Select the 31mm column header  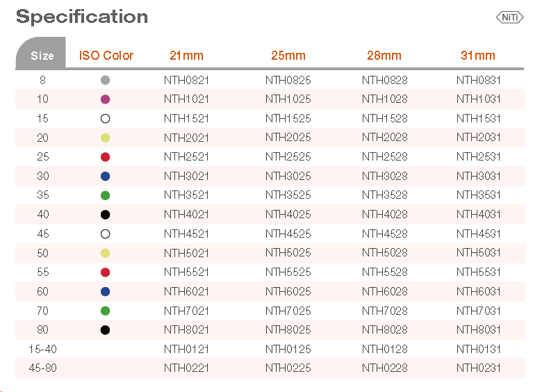pyautogui.click(x=478, y=56)
